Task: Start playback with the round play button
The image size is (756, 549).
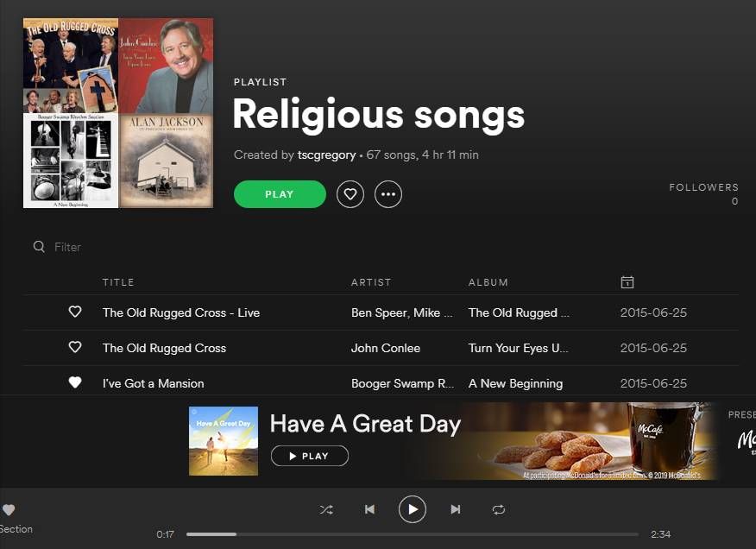Action: pos(413,509)
